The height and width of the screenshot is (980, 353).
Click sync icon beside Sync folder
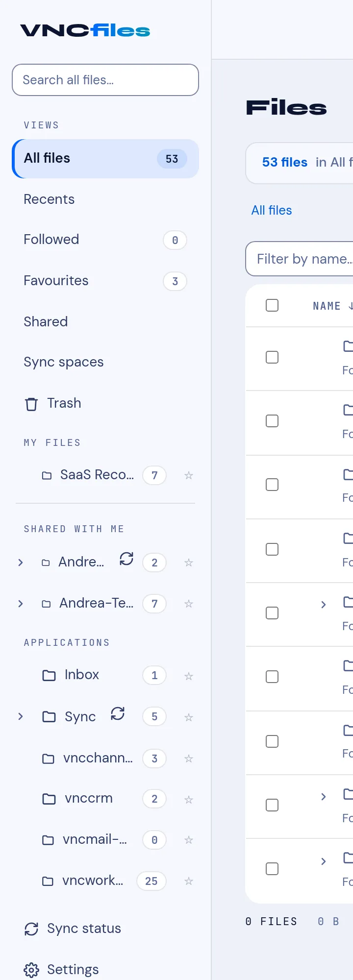(x=118, y=713)
